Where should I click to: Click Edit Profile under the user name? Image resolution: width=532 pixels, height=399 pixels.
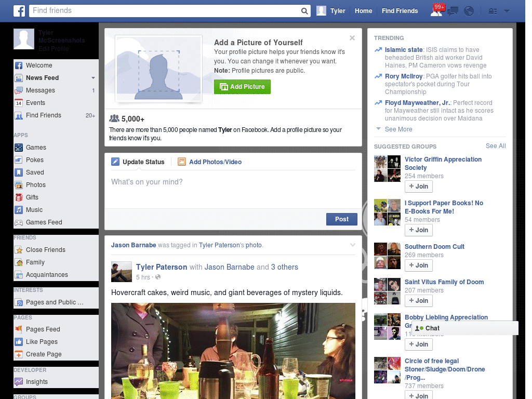pos(54,49)
